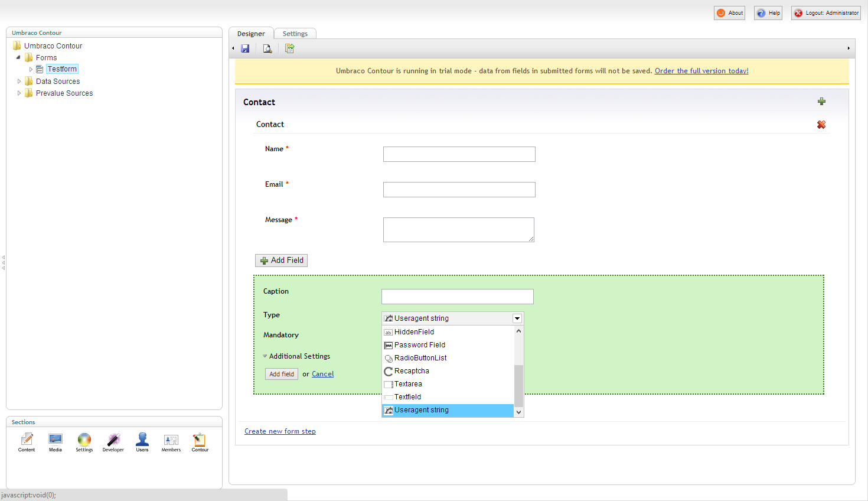868x501 pixels.
Task: Add a new fieldset with the green plus icon
Action: coord(821,102)
